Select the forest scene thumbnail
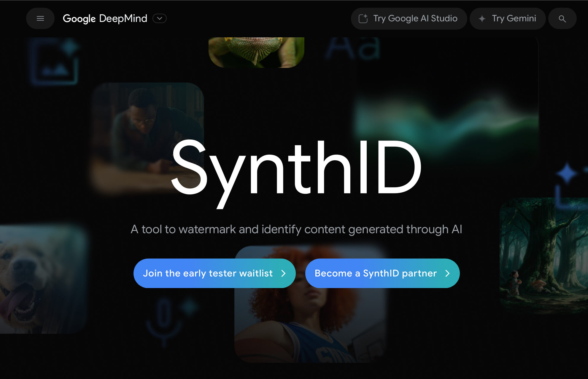Viewport: 588px width, 379px height. (x=543, y=256)
